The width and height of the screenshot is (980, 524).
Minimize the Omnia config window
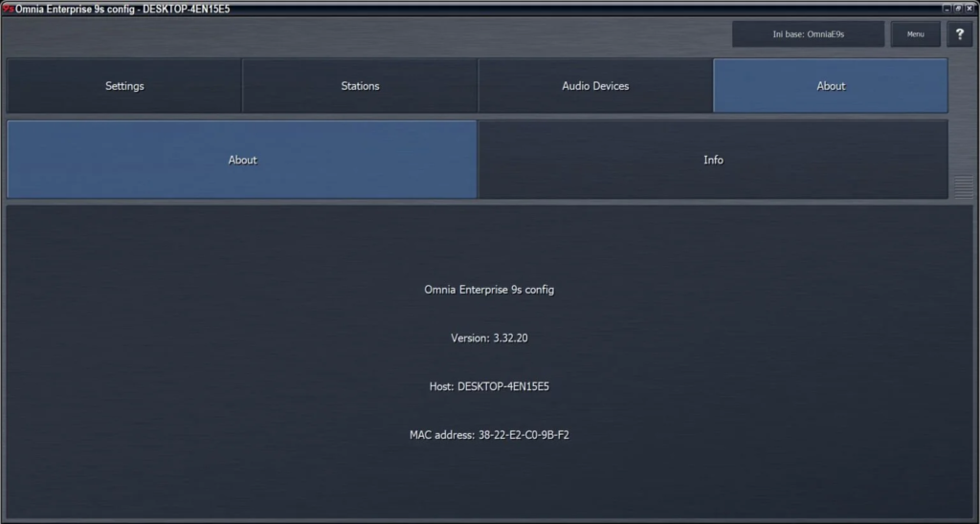pos(947,9)
